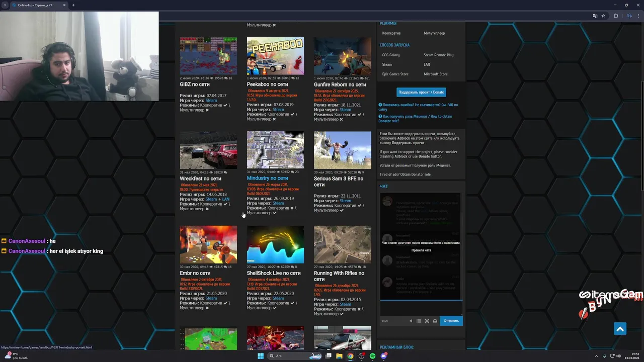The width and height of the screenshot is (644, 362).
Task: Click the chat list view icon
Action: (x=419, y=321)
